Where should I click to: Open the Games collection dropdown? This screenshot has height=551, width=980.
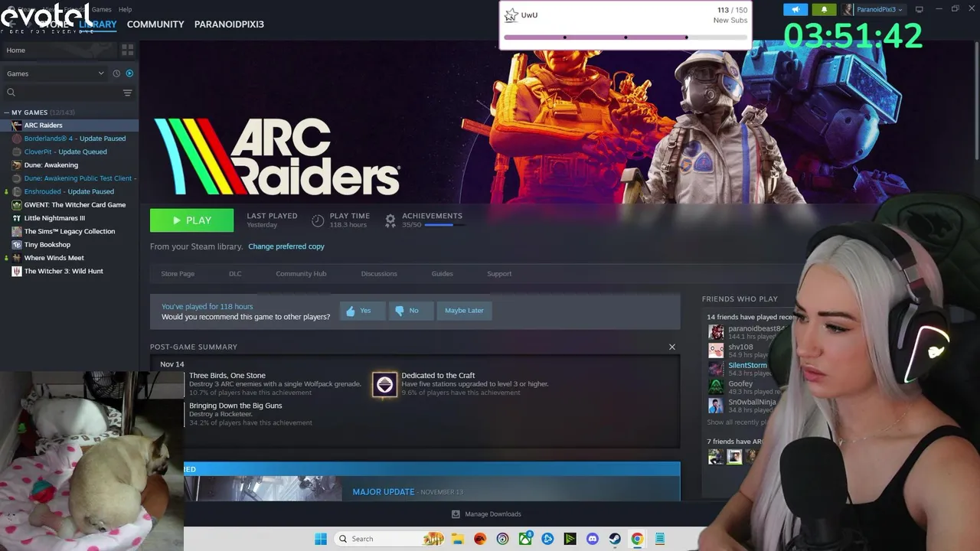point(55,73)
